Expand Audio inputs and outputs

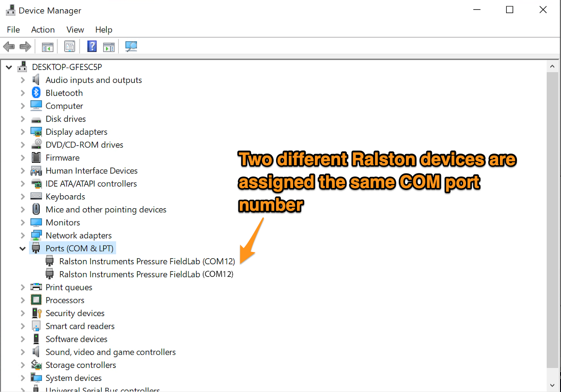pos(23,80)
